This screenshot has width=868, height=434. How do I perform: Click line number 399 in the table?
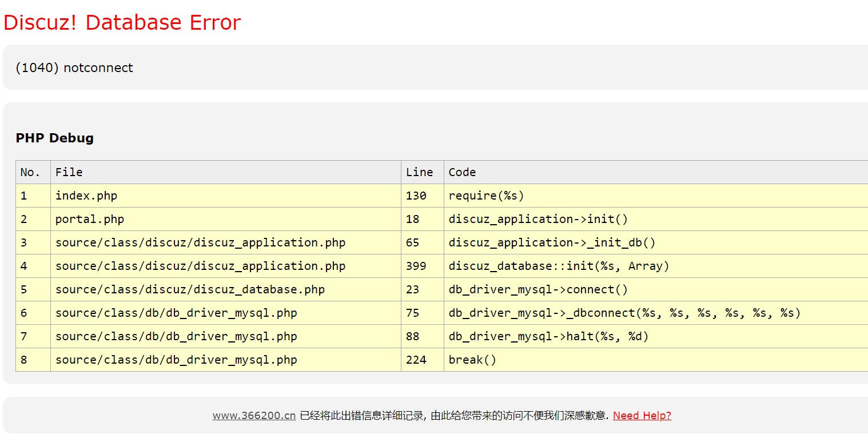[416, 266]
